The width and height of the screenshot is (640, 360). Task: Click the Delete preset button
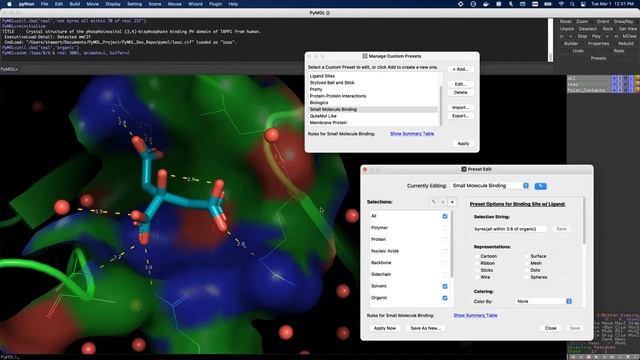click(x=460, y=93)
